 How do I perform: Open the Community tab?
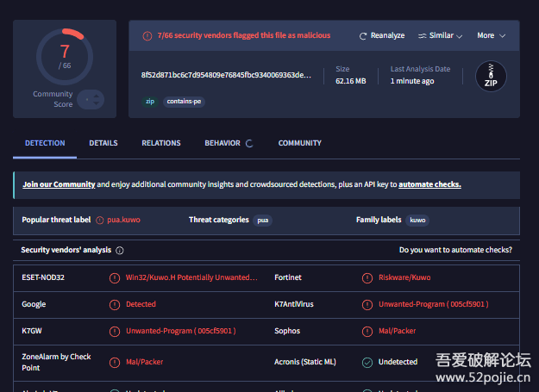[x=300, y=143]
